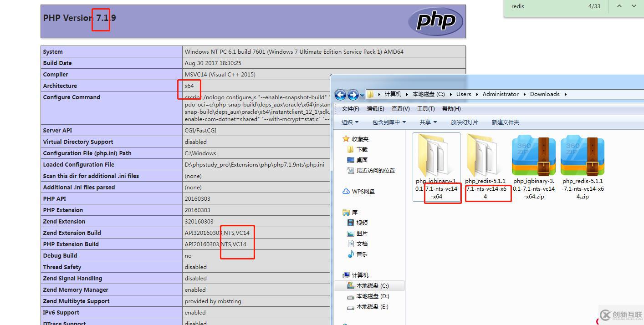
Task: Click the provided by mbstring value
Action: pos(213,301)
